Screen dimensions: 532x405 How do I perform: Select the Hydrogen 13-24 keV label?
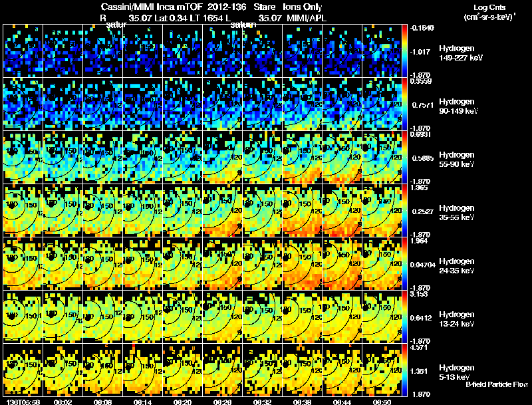(457, 319)
